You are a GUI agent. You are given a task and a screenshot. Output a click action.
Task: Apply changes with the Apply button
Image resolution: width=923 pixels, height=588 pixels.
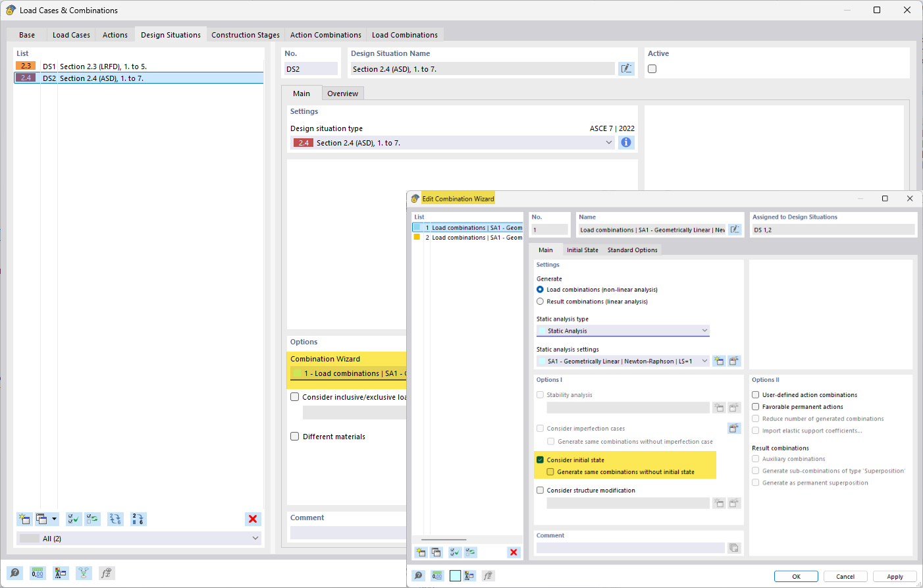pos(893,576)
